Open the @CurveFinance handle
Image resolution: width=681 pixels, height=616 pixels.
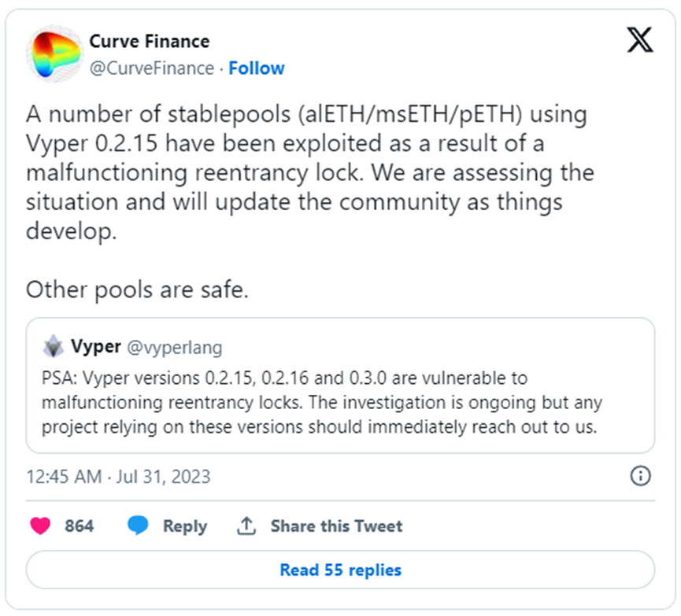(x=152, y=68)
